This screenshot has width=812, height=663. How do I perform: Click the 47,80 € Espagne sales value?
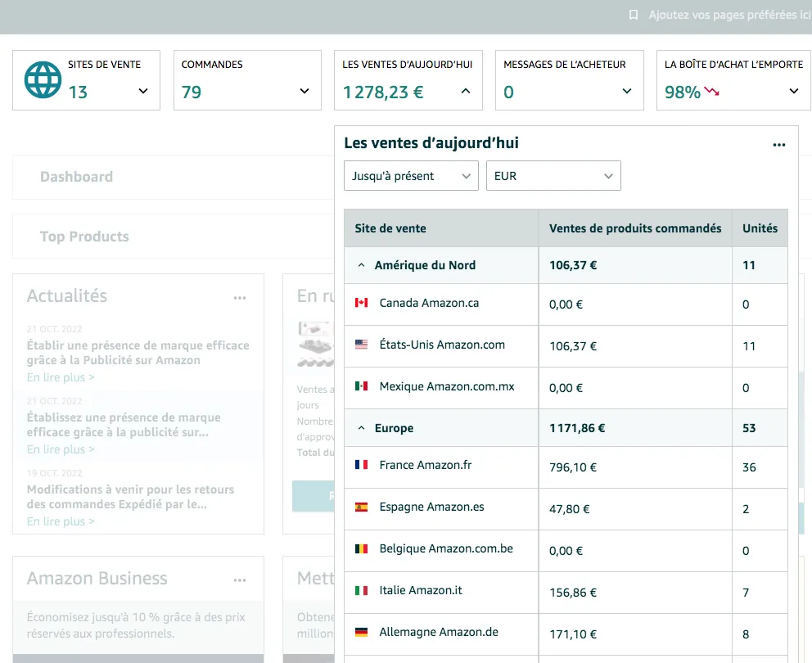[569, 508]
